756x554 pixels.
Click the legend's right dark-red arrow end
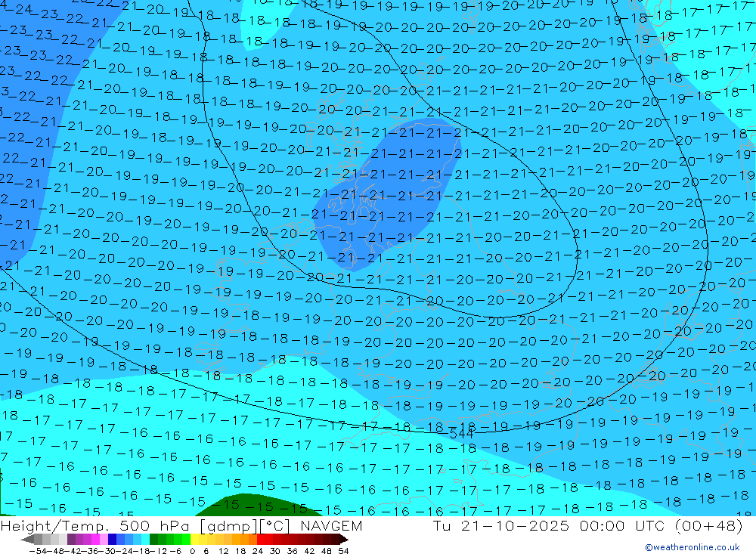pyautogui.click(x=343, y=540)
